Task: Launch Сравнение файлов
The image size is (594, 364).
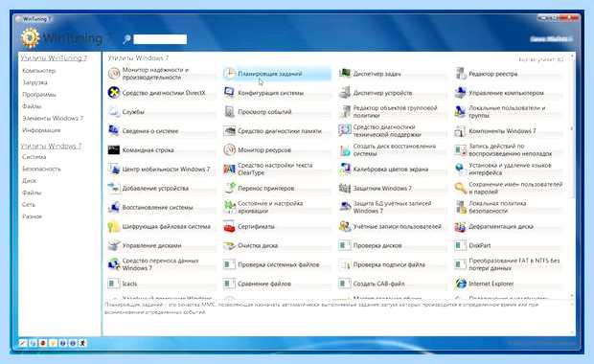Action: (277, 284)
